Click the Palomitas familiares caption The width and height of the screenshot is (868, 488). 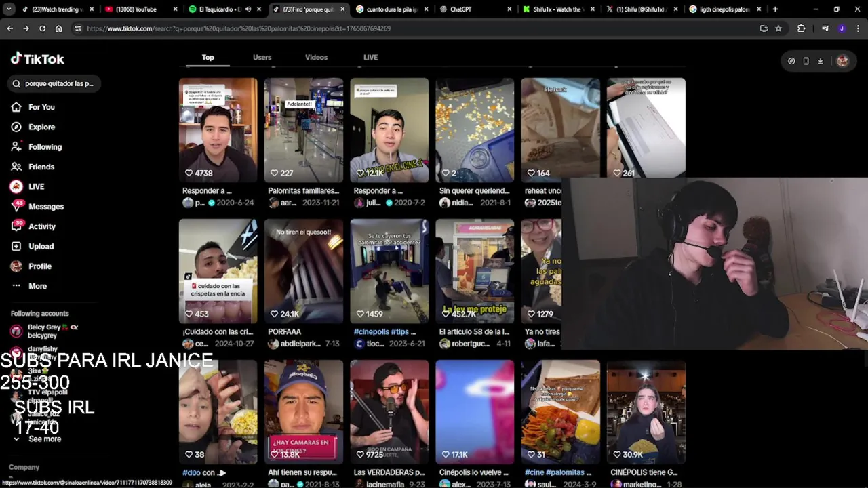point(303,191)
